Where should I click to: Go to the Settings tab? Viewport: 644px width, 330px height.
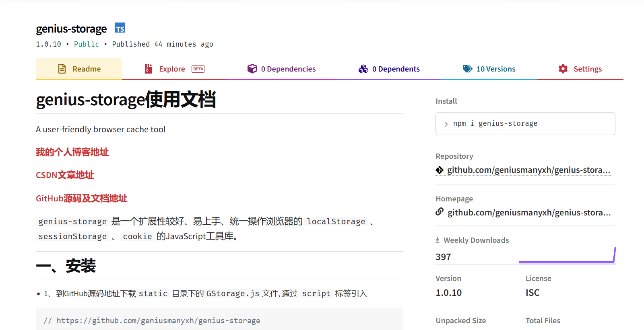pos(580,69)
